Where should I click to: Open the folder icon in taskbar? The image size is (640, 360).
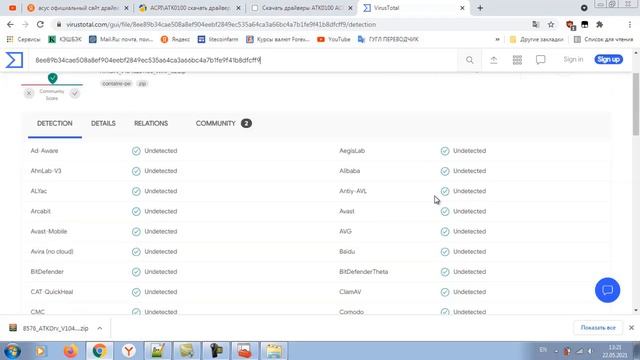274,351
